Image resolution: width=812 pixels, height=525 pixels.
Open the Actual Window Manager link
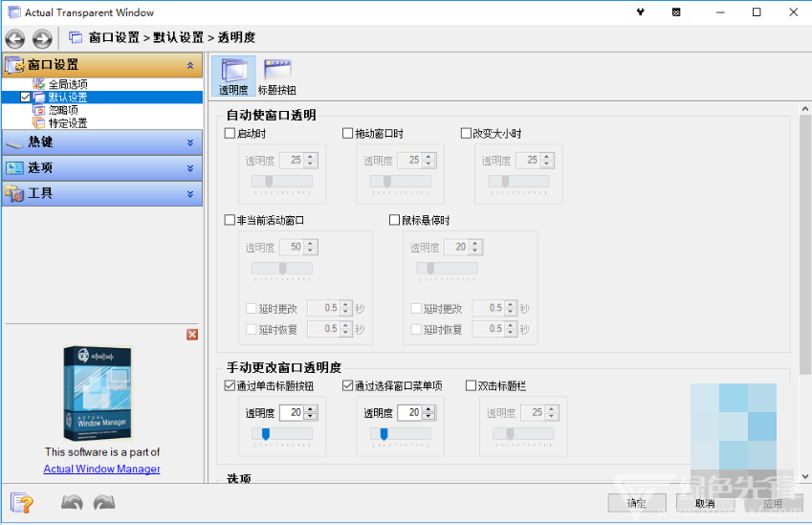tap(101, 469)
